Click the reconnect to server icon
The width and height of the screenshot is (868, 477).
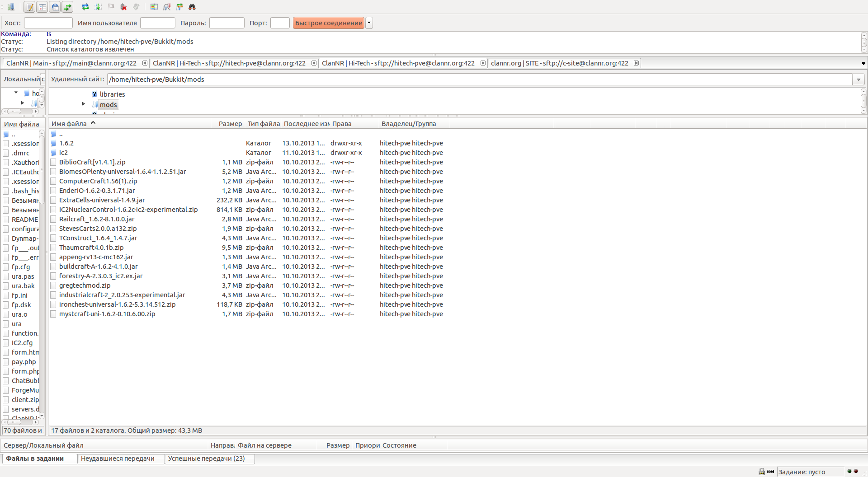coord(136,7)
